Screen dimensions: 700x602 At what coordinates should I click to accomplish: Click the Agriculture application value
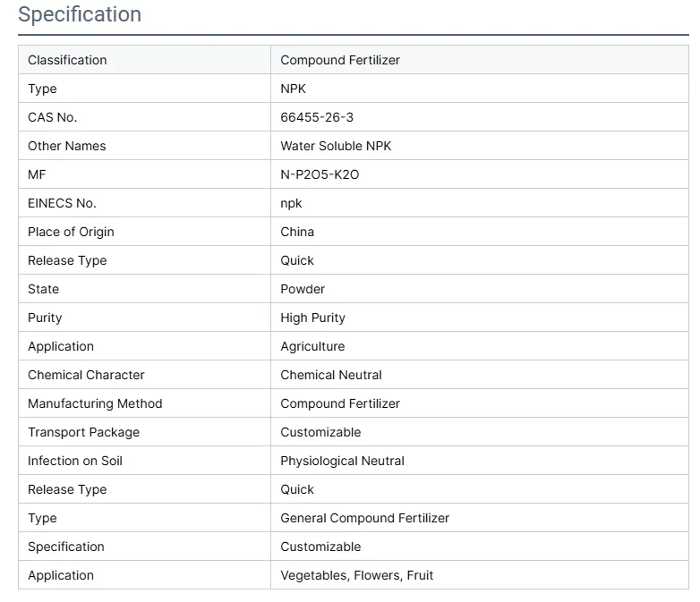[x=312, y=346]
